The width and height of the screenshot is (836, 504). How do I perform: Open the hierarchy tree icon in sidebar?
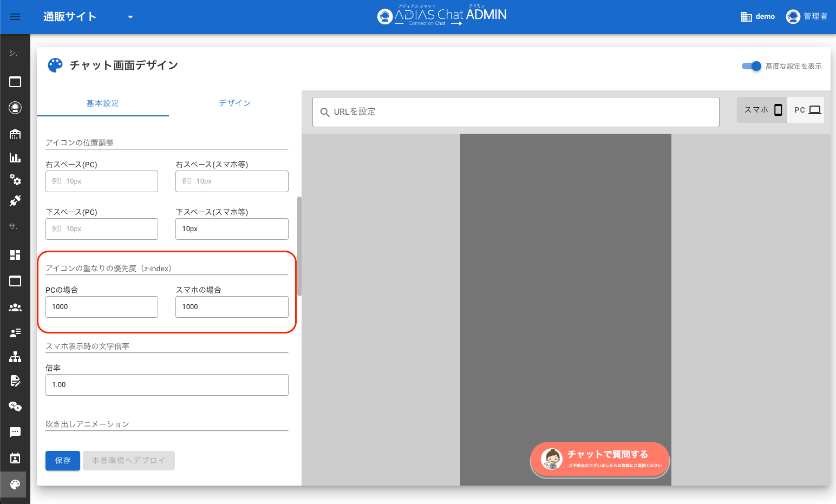click(x=15, y=357)
